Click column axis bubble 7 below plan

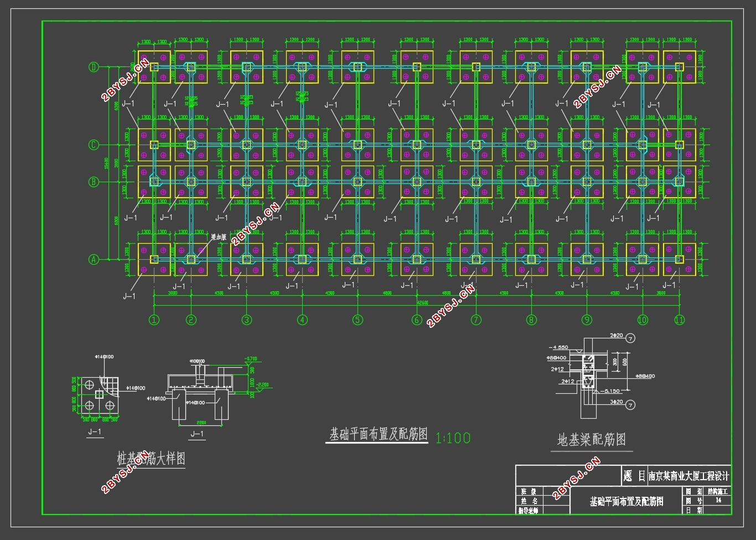click(x=476, y=320)
